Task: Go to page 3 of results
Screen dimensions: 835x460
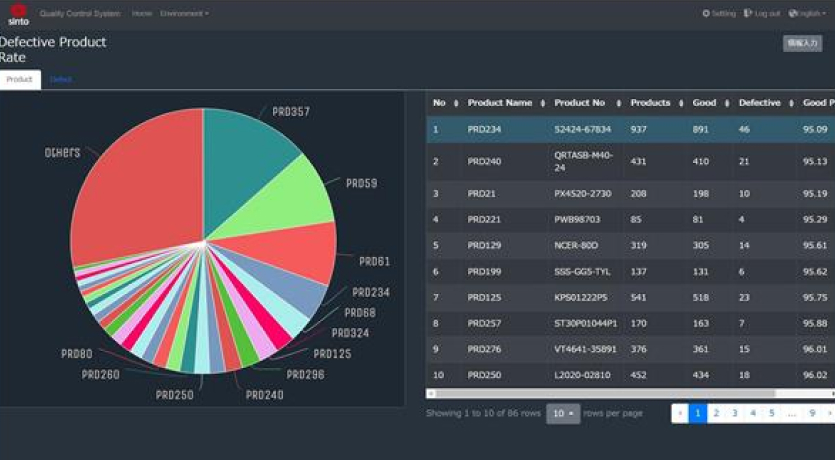Action: [734, 413]
